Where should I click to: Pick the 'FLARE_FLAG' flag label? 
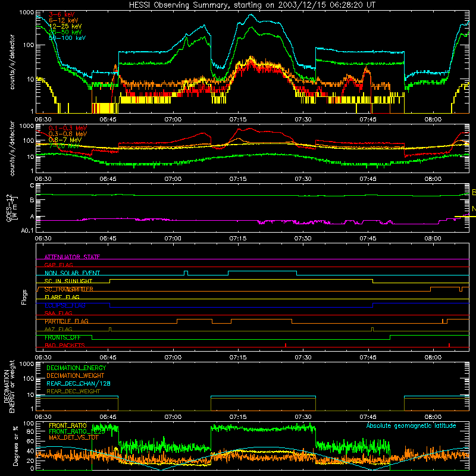pos(62,296)
